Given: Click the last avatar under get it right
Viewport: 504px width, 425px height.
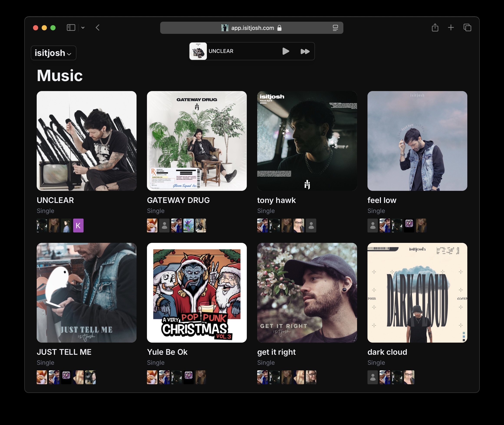Looking at the screenshot, I should pos(311,377).
